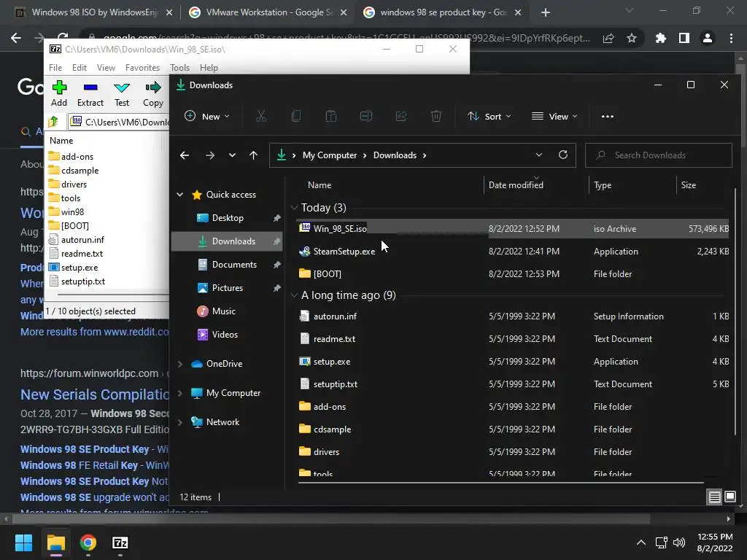Click the 7-Zip Extract icon

pos(90,87)
